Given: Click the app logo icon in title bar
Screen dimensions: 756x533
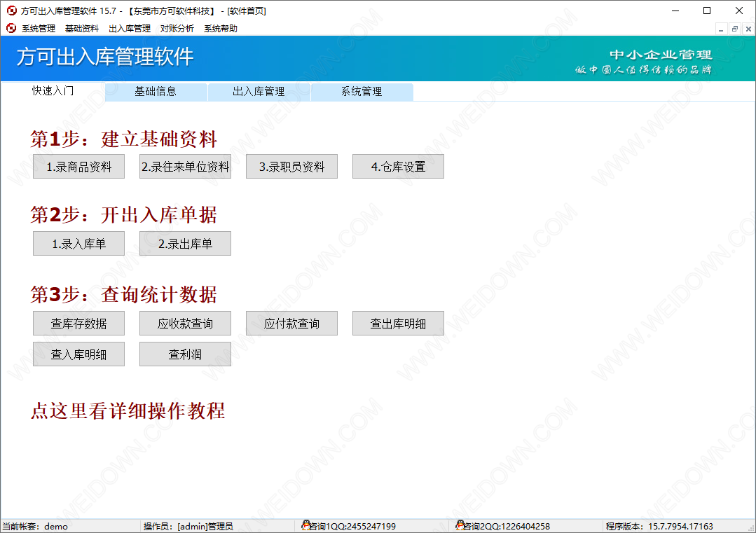Looking at the screenshot, I should [12, 11].
